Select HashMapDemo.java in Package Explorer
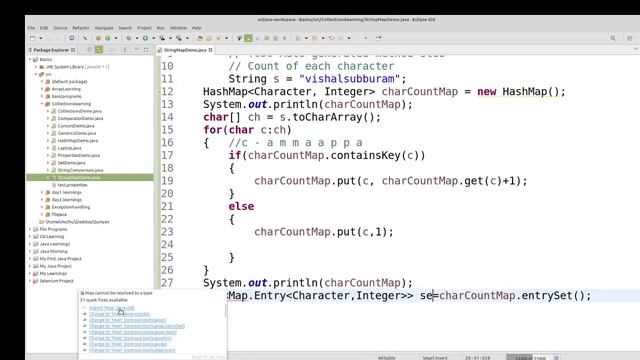 pyautogui.click(x=78, y=140)
